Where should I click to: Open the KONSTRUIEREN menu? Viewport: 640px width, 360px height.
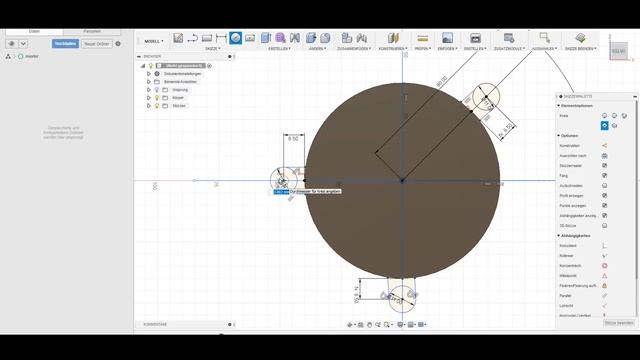393,49
